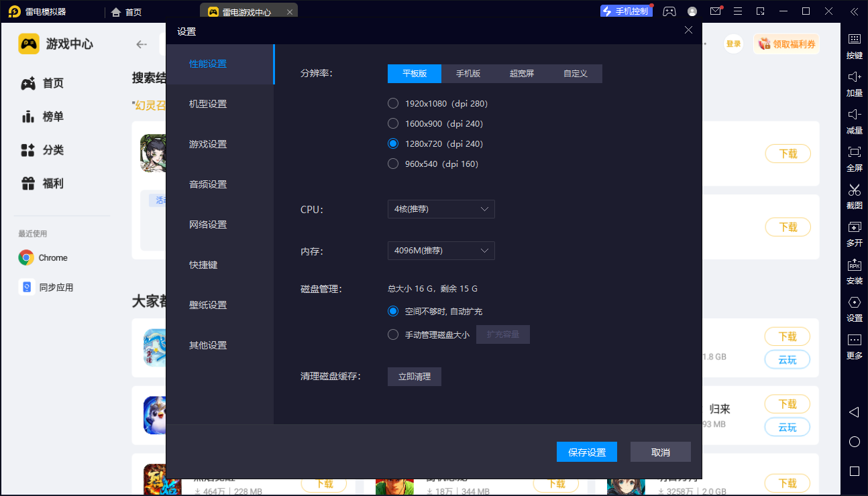
Task: Click the 扩充容量 button
Action: 503,334
